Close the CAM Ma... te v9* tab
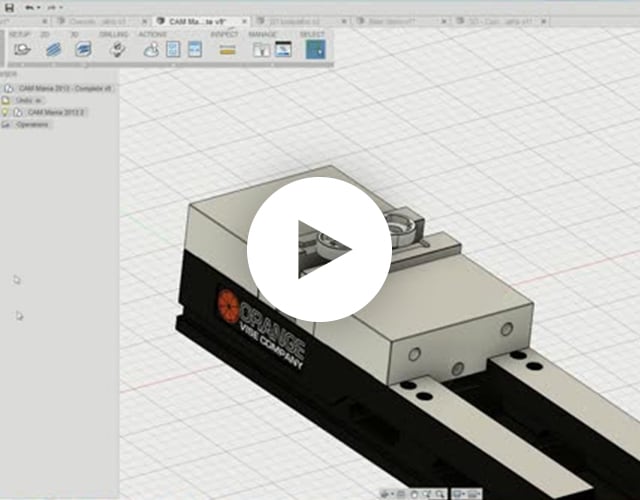 click(x=244, y=21)
